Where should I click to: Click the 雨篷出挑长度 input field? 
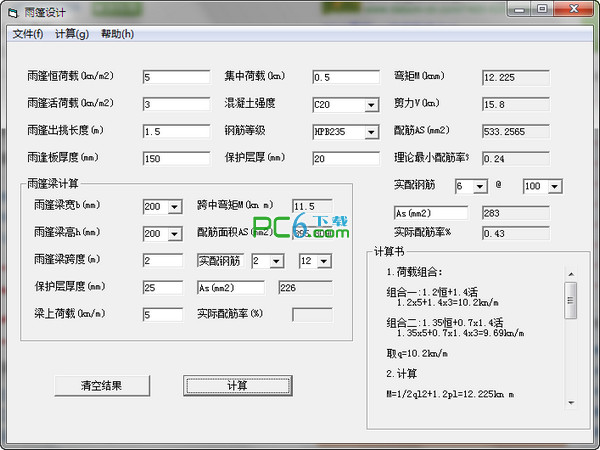(176, 132)
